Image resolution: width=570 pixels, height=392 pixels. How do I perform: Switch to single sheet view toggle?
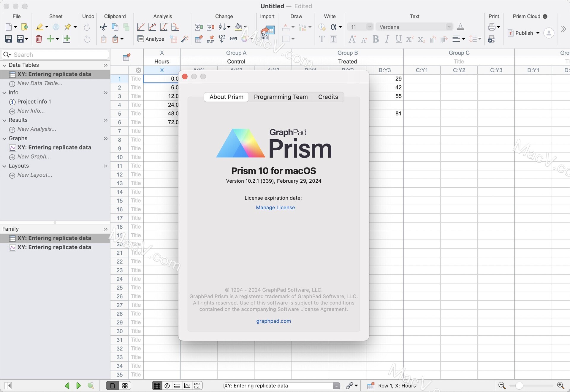click(x=113, y=385)
